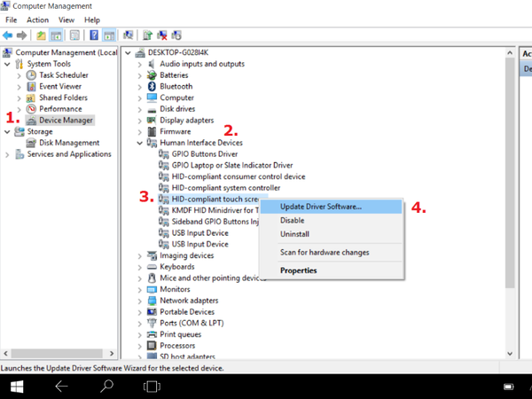
Task: Click Disk Management under Storage
Action: click(69, 143)
